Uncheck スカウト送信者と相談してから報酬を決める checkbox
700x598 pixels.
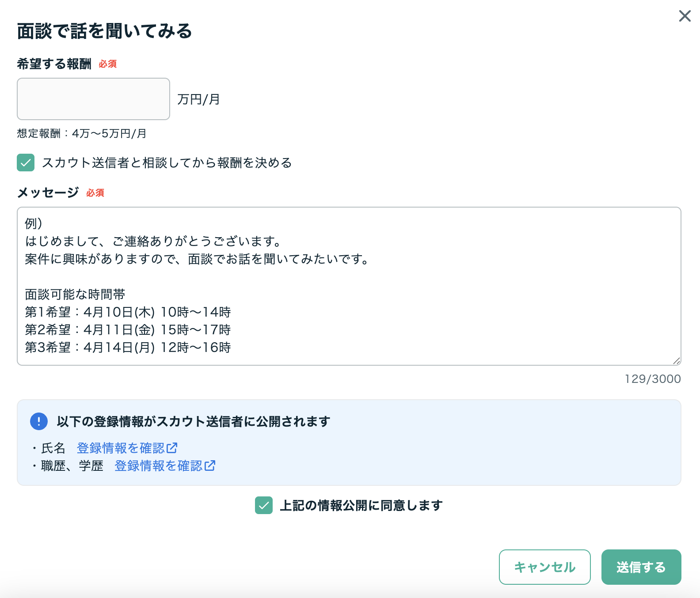(26, 163)
